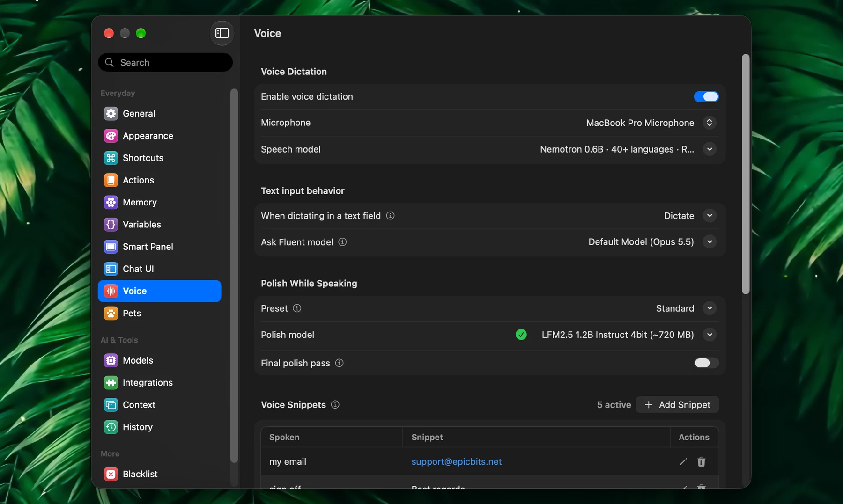This screenshot has height=504, width=843.
Task: Enable the Final polish pass toggle
Action: tap(706, 363)
